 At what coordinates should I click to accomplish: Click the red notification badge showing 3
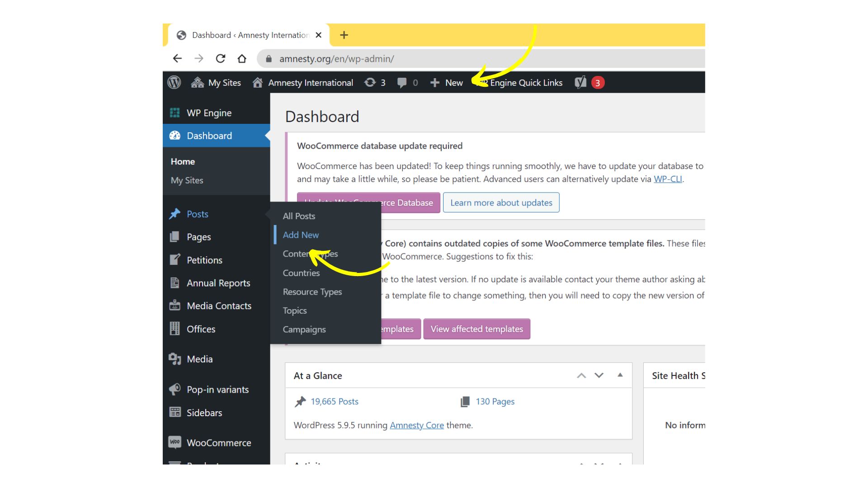click(598, 83)
